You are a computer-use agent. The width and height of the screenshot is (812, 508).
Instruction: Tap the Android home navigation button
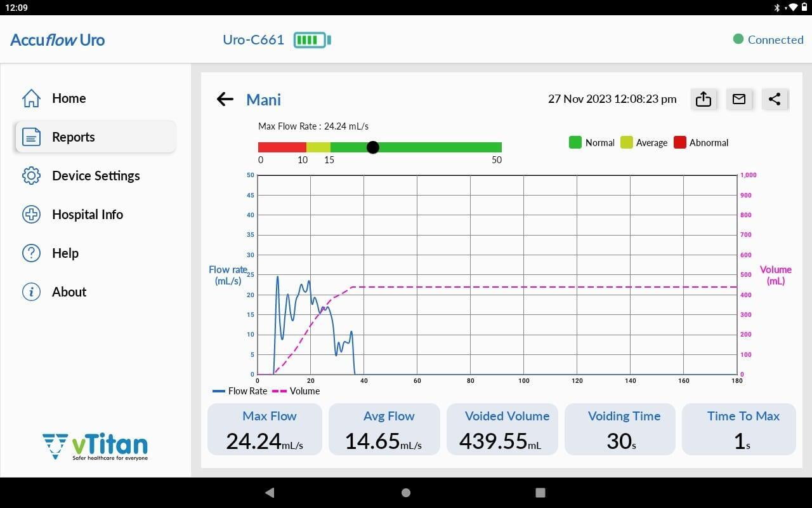[406, 493]
